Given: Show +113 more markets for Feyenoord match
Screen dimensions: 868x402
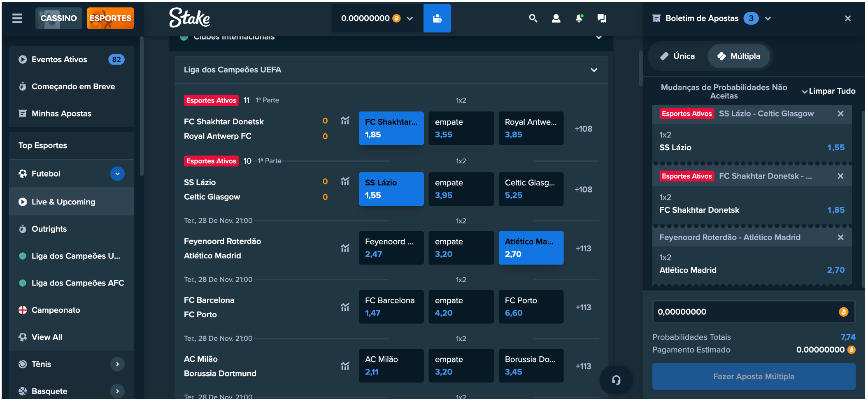Looking at the screenshot, I should (x=584, y=249).
